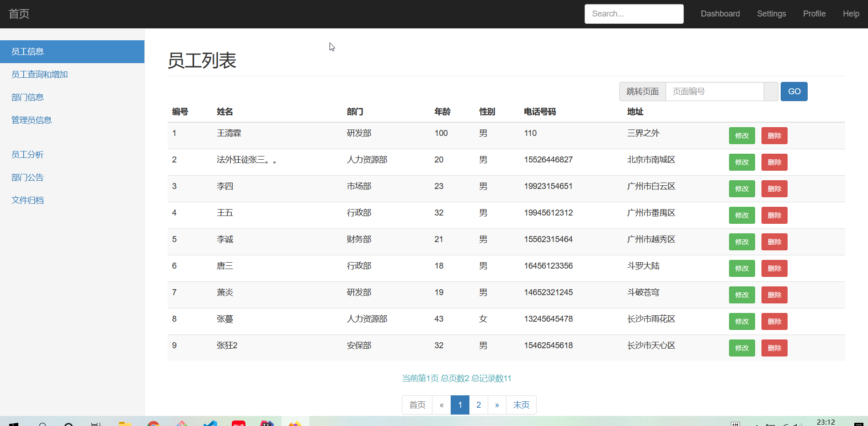Image resolution: width=868 pixels, height=426 pixels.
Task: Click 修改 for employee 唐三
Action: point(742,269)
